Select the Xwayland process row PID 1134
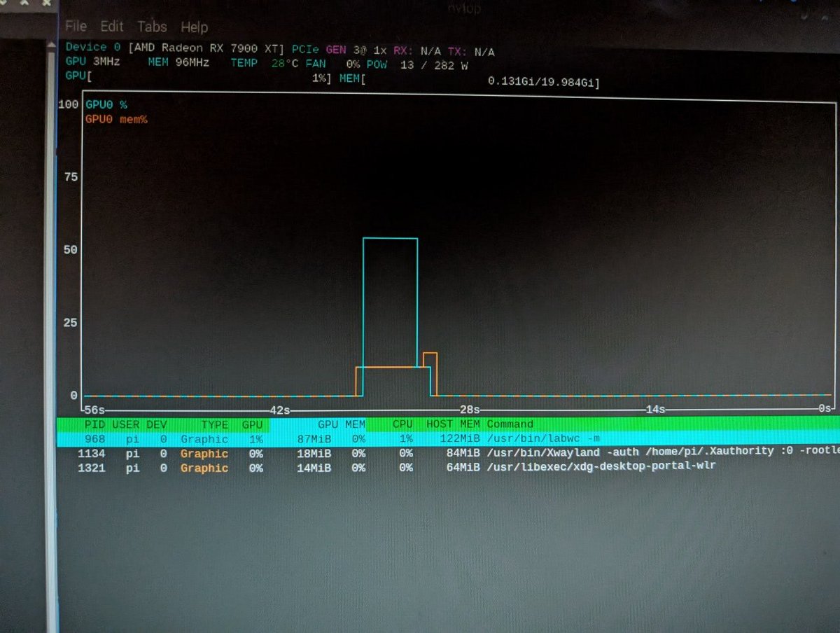 [x=448, y=453]
